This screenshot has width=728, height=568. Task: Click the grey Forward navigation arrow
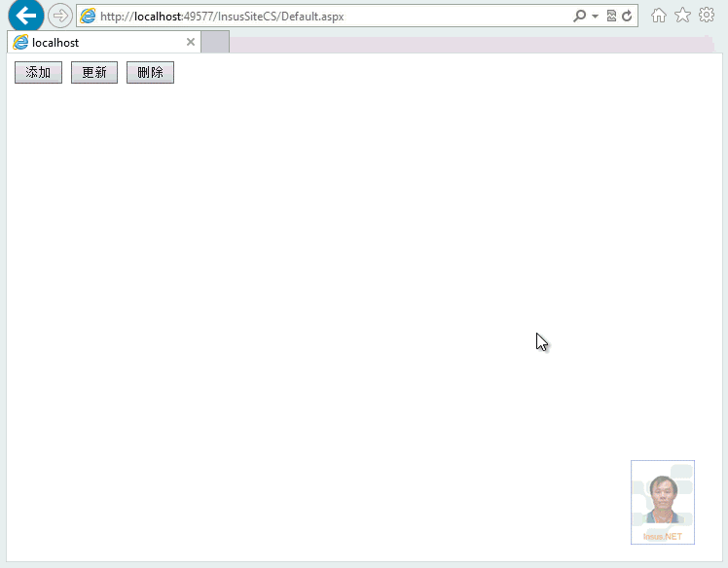click(60, 16)
